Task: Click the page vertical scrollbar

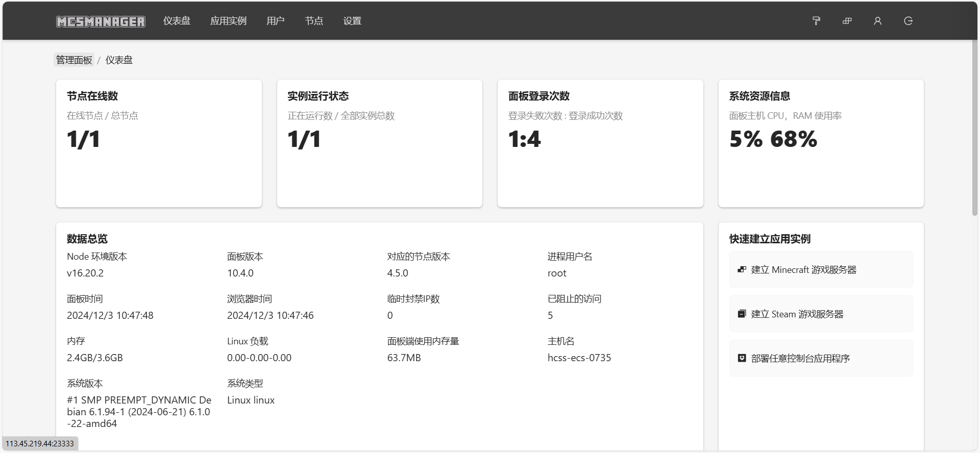Action: point(974,128)
